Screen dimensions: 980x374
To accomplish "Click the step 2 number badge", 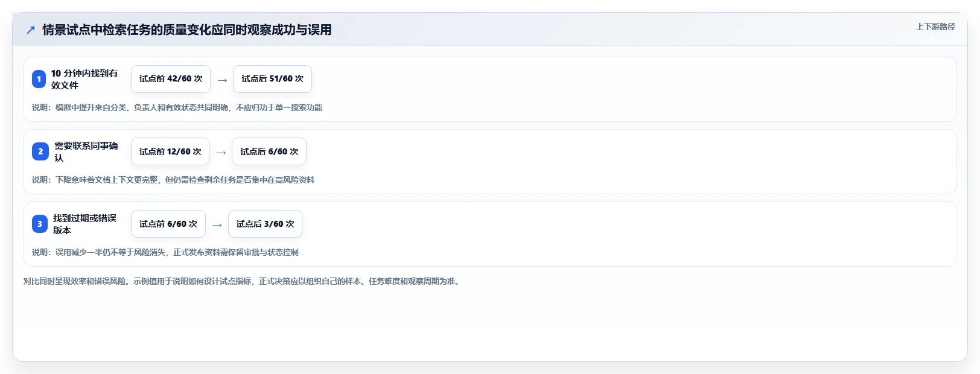I will coord(40,151).
